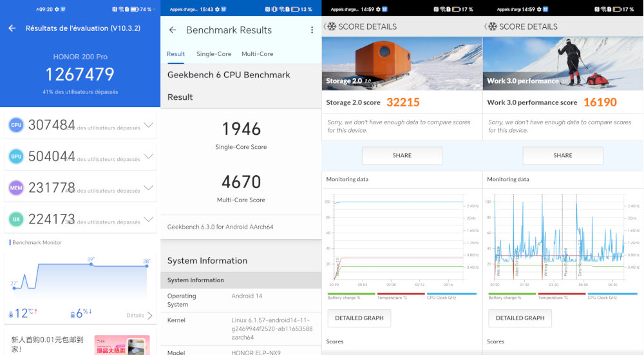This screenshot has height=355, width=644.
Task: Tap the Work 3.0 monitoring data graph
Action: pos(563,240)
